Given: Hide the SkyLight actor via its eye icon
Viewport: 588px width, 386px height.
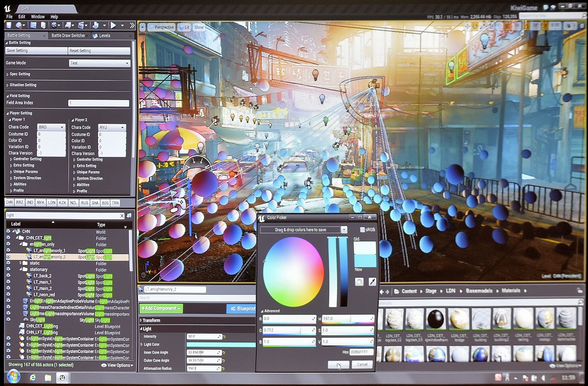Looking at the screenshot, I should click(x=8, y=319).
